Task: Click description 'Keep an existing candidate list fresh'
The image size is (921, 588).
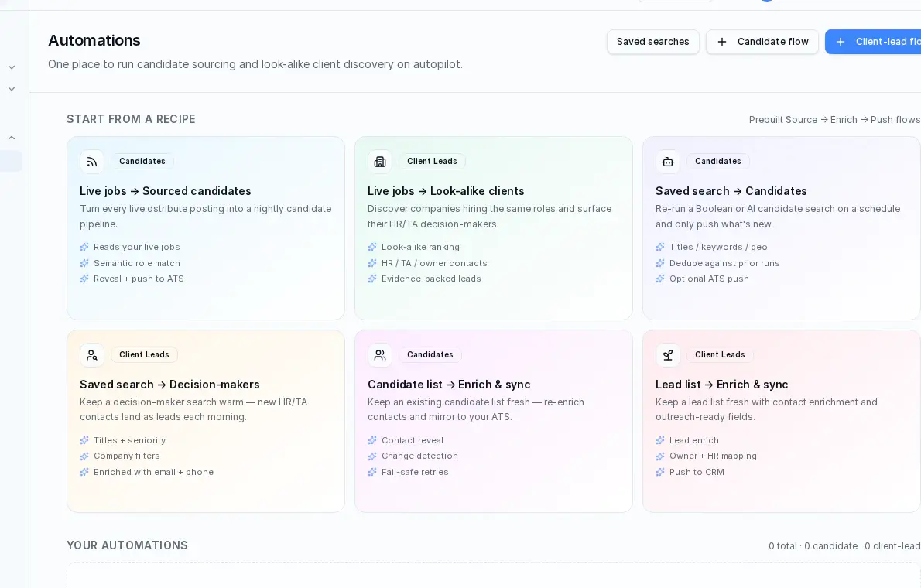Action: pyautogui.click(x=476, y=409)
